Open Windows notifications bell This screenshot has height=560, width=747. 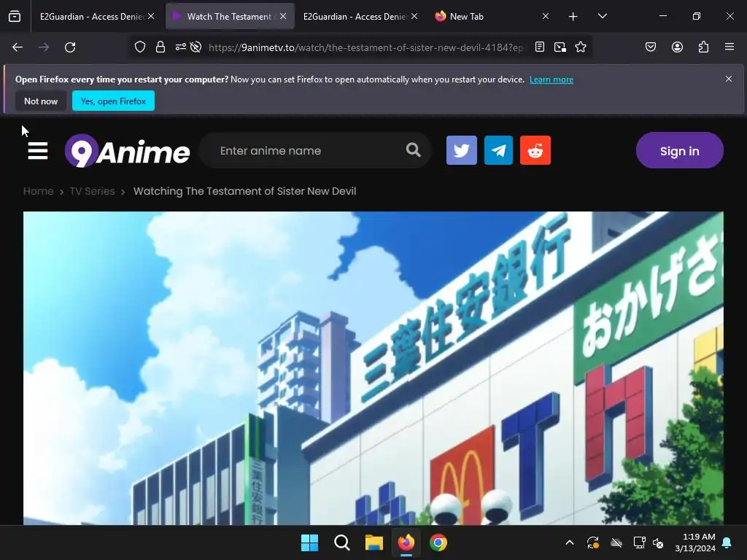[727, 542]
